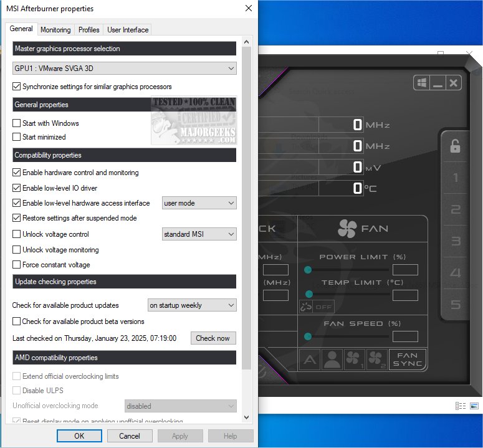Check the Unlock voltage control option
The height and width of the screenshot is (448, 483).
[17, 234]
